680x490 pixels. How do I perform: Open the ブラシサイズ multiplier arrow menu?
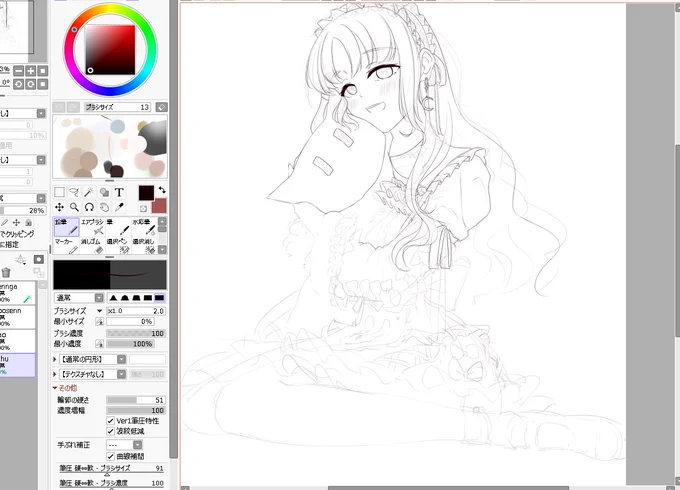99,311
